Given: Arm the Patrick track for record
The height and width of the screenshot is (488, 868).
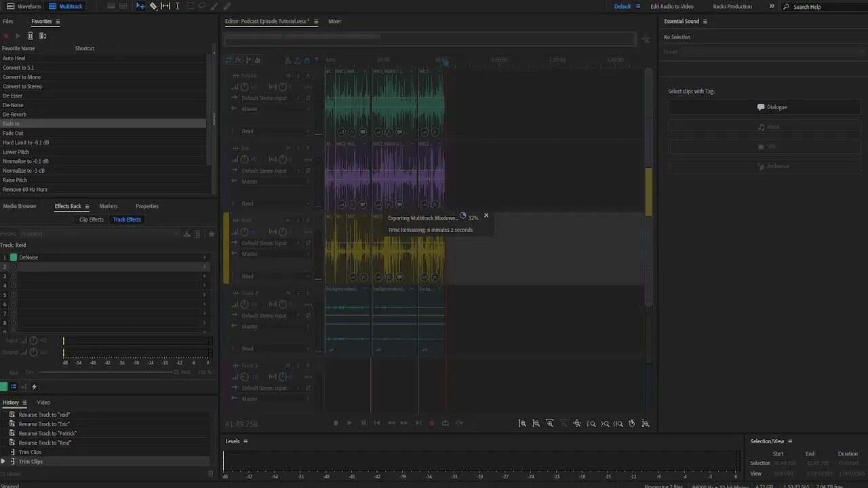Looking at the screenshot, I should pos(308,75).
